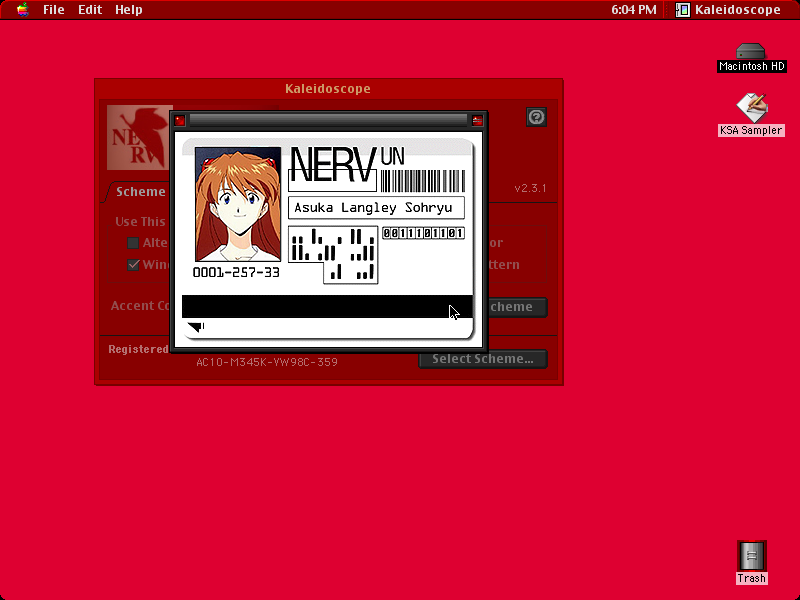This screenshot has width=800, height=600.
Task: Click the registration code AC10-M345K-YW98C-359
Action: click(x=267, y=362)
